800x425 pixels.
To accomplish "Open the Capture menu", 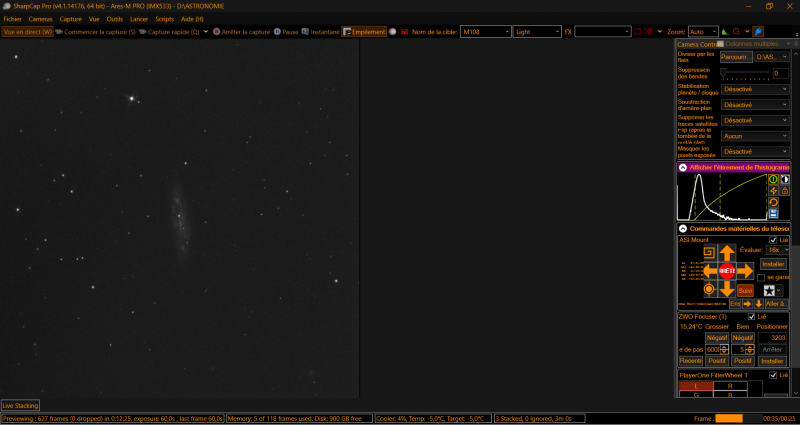I will tap(70, 19).
